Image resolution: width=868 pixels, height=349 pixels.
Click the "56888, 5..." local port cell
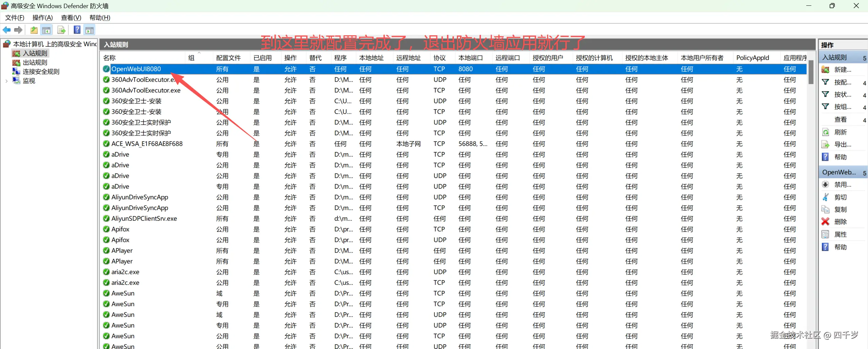473,144
